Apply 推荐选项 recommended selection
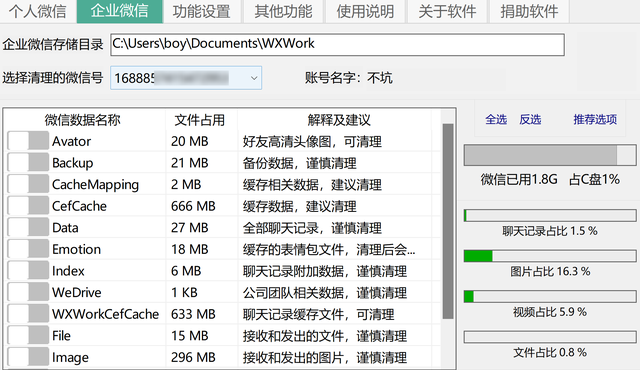Viewport: 640px width, 370px height. (595, 120)
